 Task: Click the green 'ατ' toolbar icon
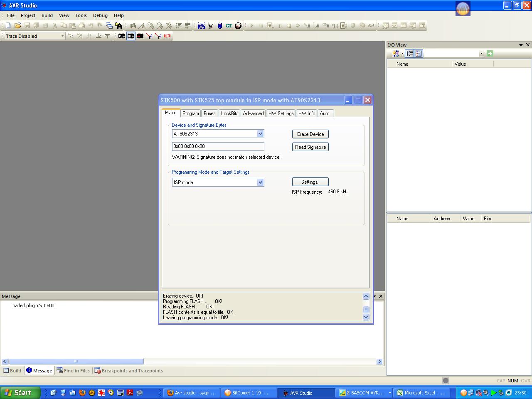point(229,25)
